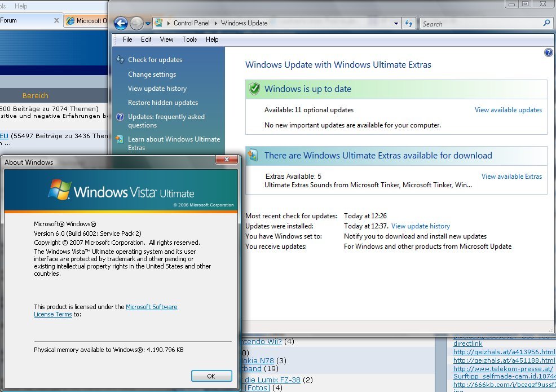Expand the address bar history dropdown arrow
Image resolution: width=556 pixels, height=392 pixels.
click(x=396, y=24)
